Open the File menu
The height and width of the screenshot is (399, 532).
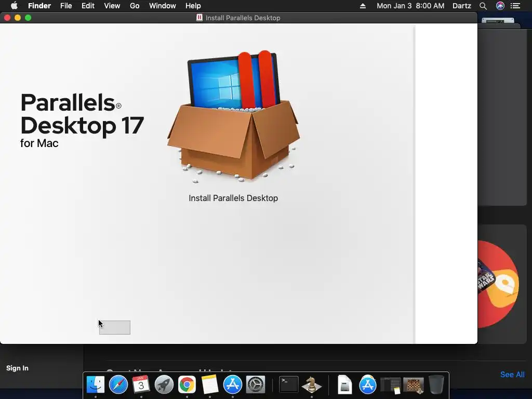pos(66,6)
